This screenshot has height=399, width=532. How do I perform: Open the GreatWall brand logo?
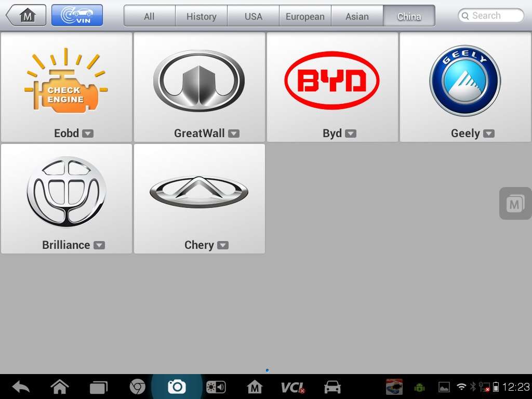point(199,81)
